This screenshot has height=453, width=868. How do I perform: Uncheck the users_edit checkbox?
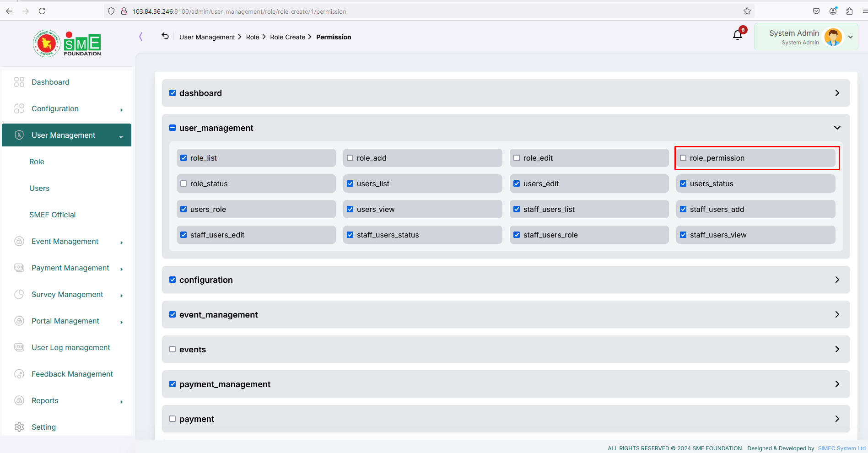pyautogui.click(x=517, y=183)
